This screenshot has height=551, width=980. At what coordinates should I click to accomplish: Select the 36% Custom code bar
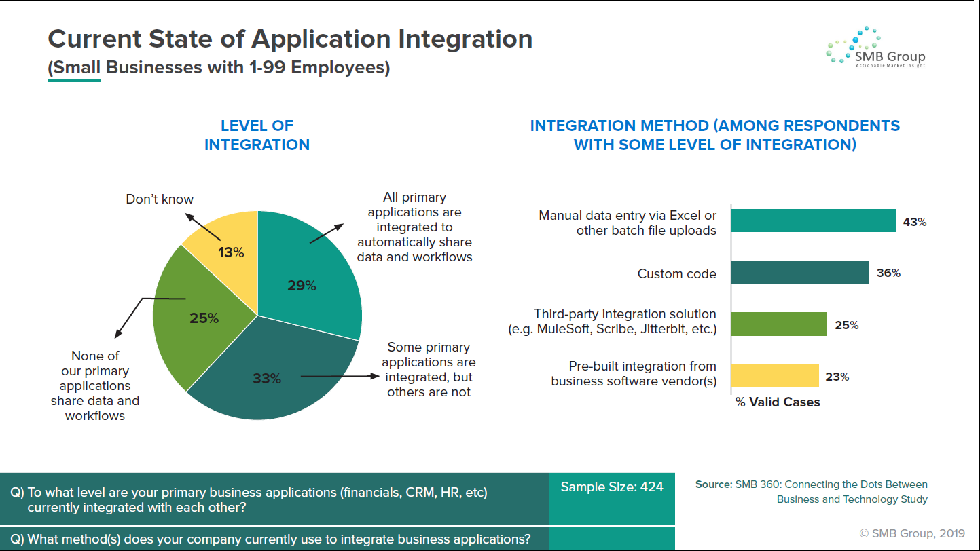(x=800, y=273)
